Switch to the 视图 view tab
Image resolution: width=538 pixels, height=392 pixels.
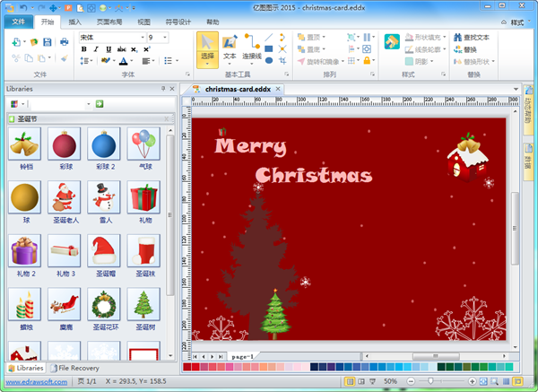pos(143,22)
